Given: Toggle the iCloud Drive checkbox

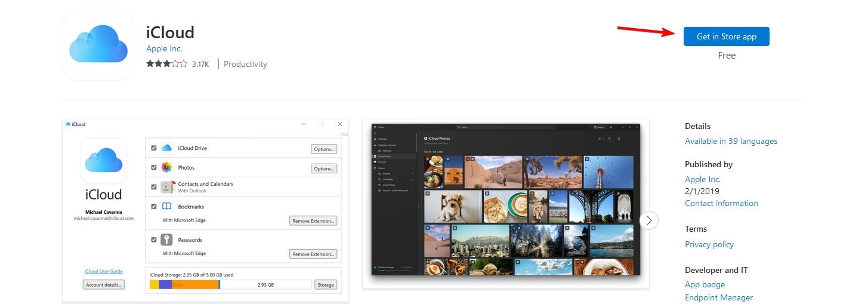Looking at the screenshot, I should (x=154, y=148).
